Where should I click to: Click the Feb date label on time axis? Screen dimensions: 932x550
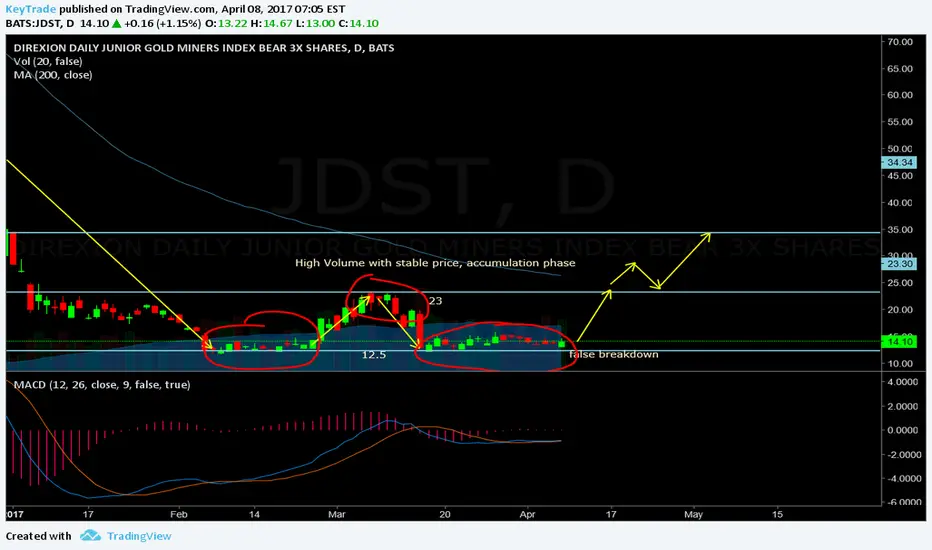coord(178,514)
